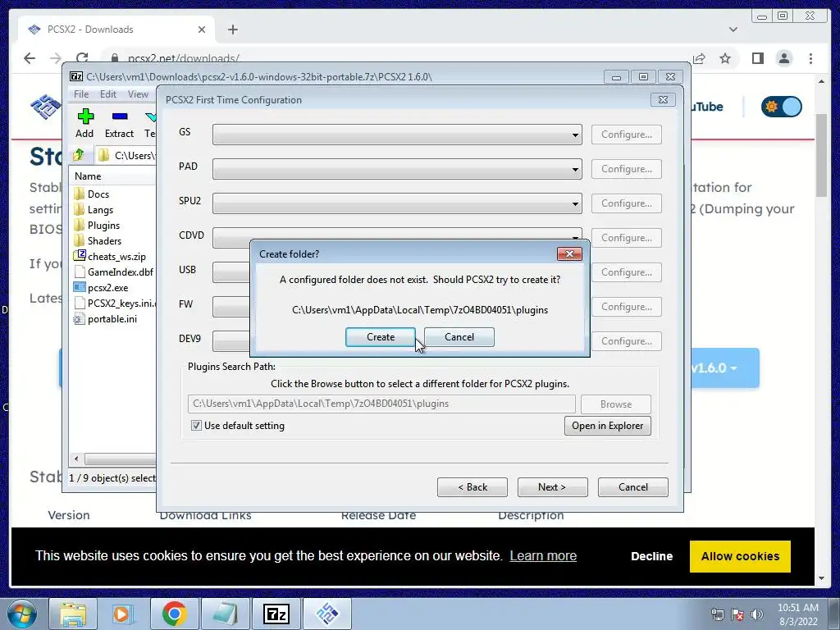The width and height of the screenshot is (840, 630).
Task: Open Windows Media Player from taskbar
Action: [x=121, y=614]
